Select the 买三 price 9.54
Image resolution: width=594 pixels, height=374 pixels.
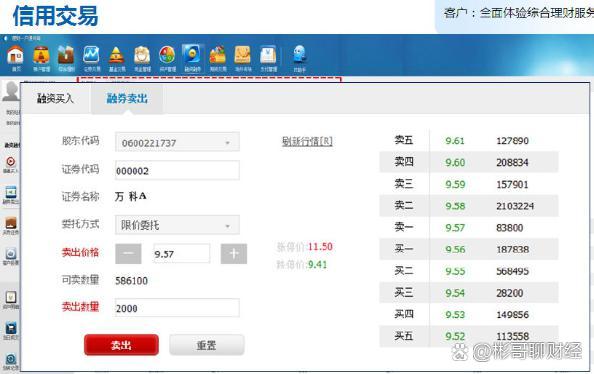tap(455, 293)
